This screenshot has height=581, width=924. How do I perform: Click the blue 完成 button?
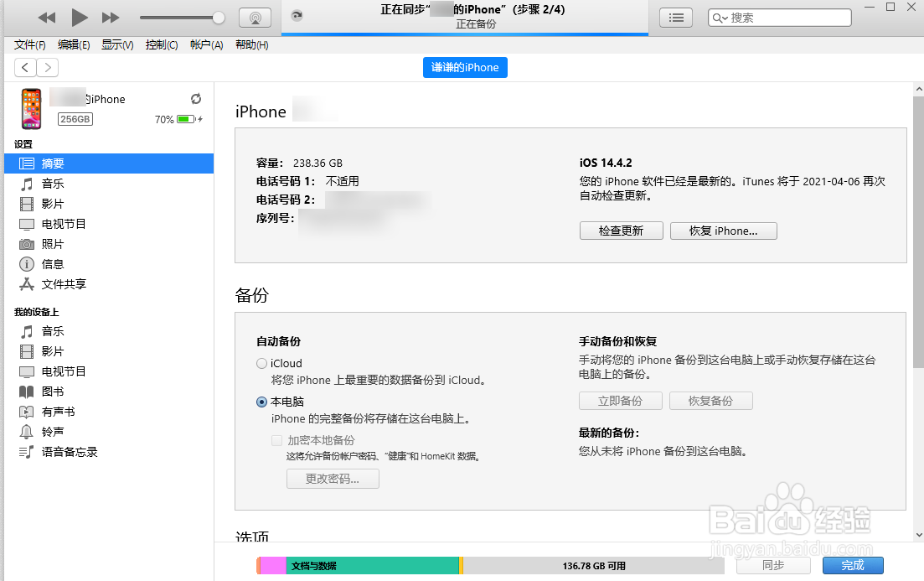[x=853, y=565]
